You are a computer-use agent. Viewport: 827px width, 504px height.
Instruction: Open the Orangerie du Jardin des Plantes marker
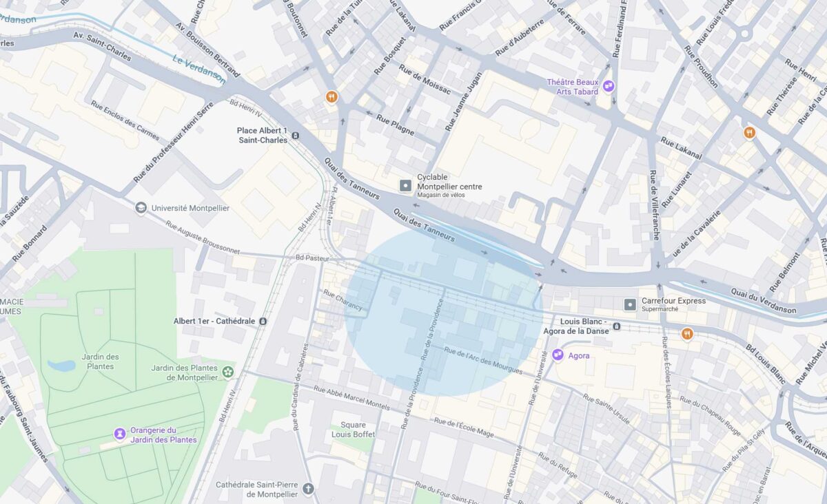coord(120,434)
